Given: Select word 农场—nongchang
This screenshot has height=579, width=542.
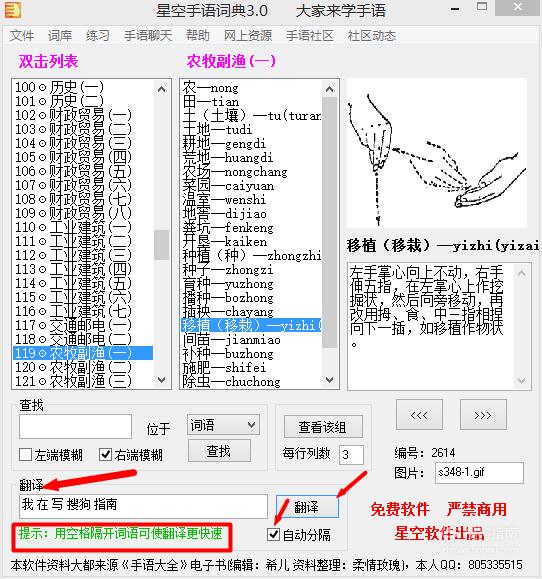Looking at the screenshot, I should click(x=251, y=172).
